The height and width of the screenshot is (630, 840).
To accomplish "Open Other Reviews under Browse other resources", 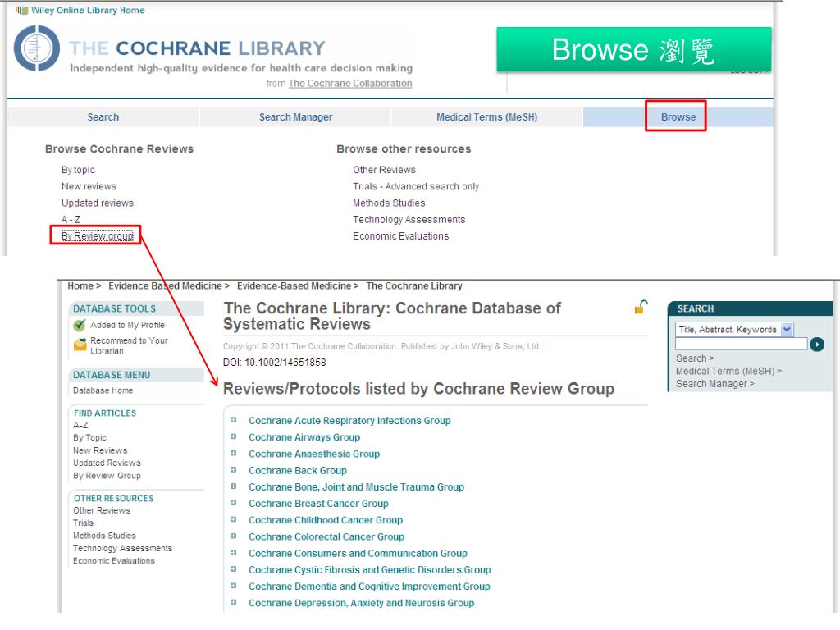I will click(384, 170).
